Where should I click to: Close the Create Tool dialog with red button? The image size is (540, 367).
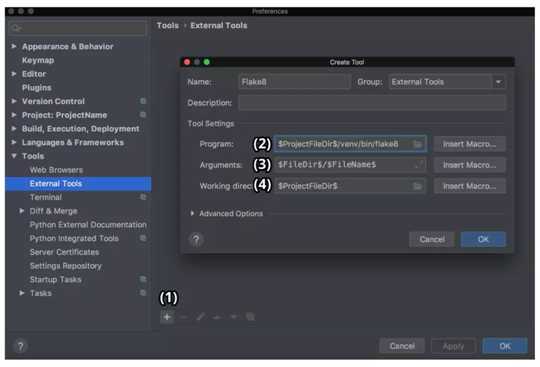187,62
